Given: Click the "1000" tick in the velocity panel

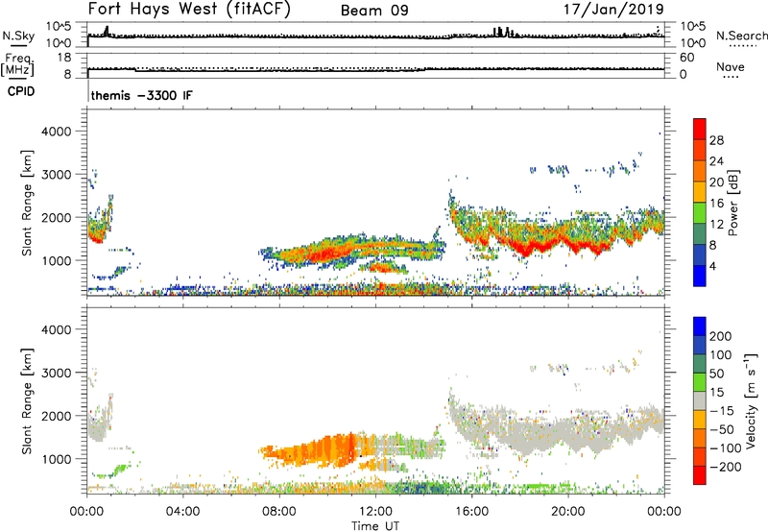Looking at the screenshot, I should [x=57, y=459].
